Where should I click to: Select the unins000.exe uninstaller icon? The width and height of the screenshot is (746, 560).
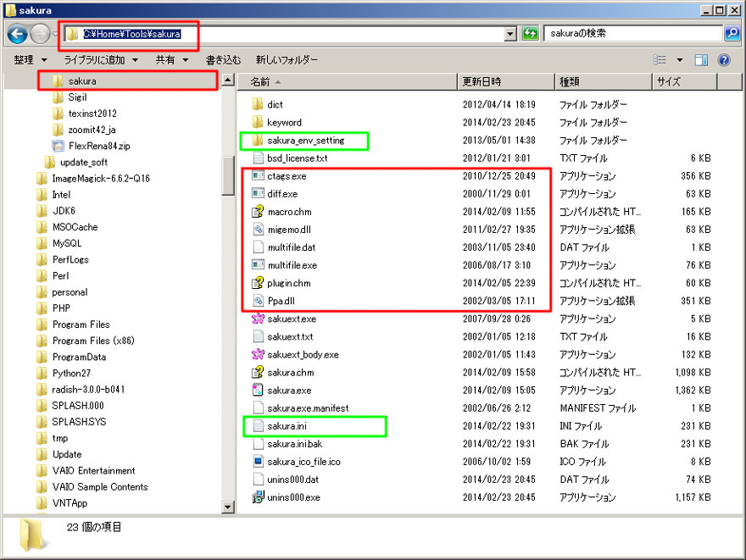pyautogui.click(x=258, y=497)
